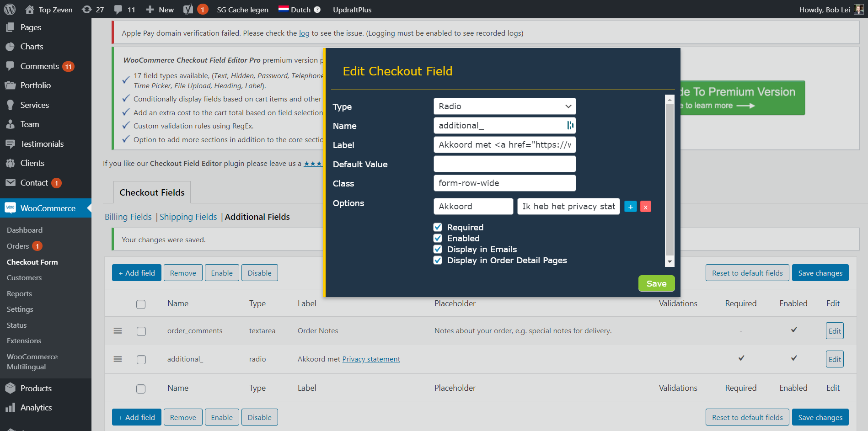This screenshot has height=431, width=868.
Task: Switch to Shipping Fields section
Action: coord(188,217)
